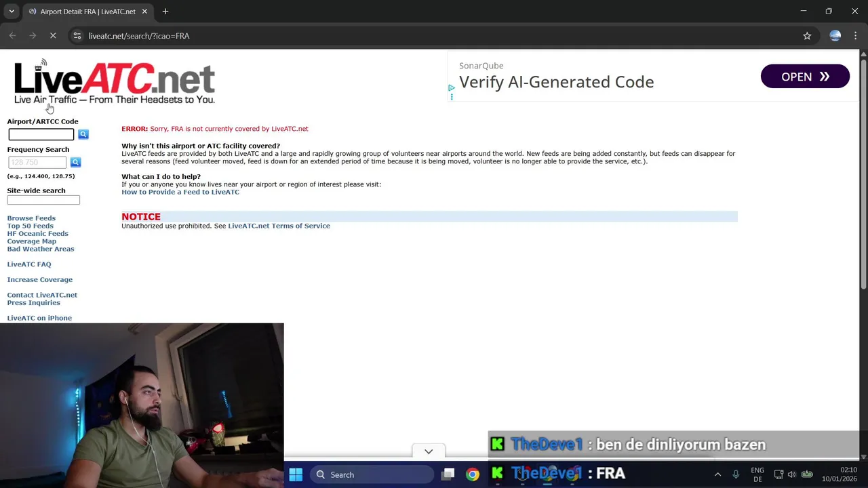Show hidden system tray icons
Viewport: 868px width, 488px height.
[x=717, y=474]
